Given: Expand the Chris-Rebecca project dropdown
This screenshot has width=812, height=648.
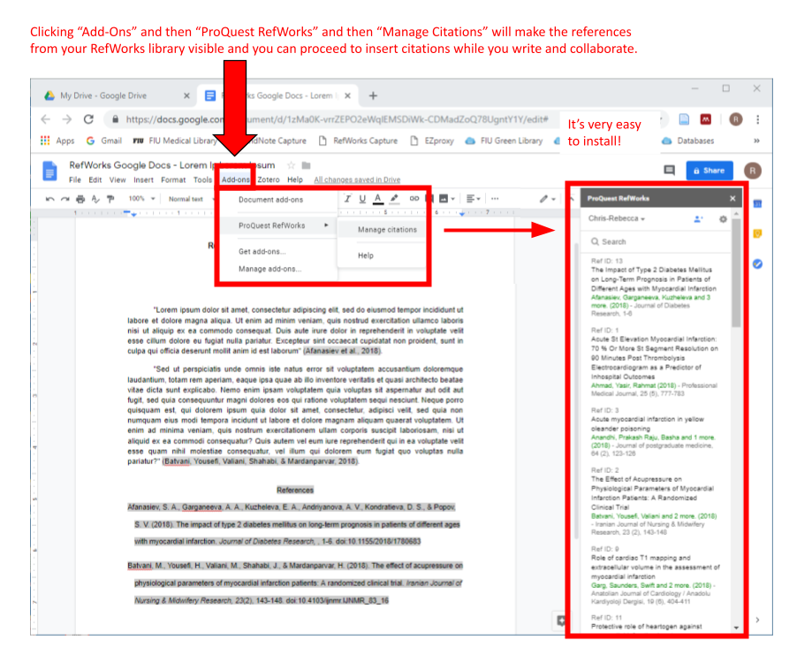Looking at the screenshot, I should [617, 218].
